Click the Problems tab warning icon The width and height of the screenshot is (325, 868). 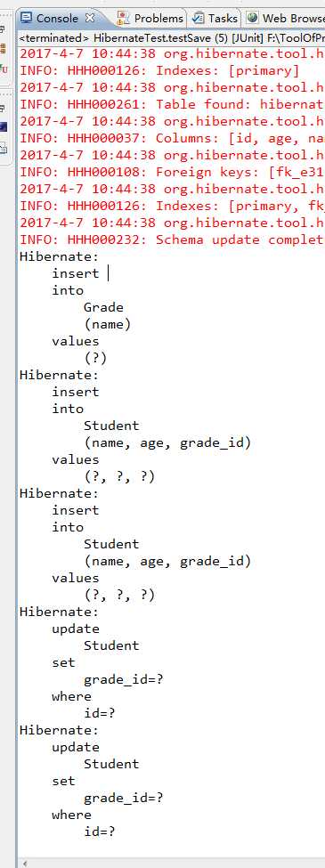coord(124,18)
